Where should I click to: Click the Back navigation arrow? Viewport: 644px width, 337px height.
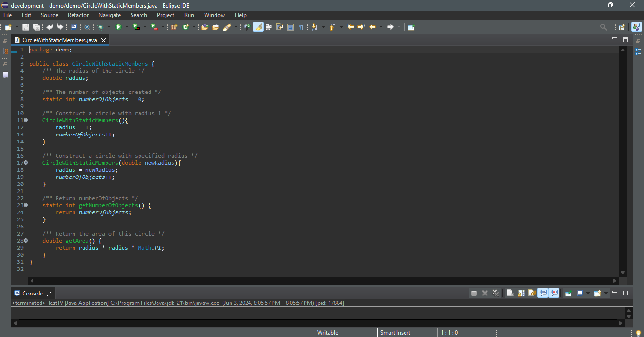(372, 27)
